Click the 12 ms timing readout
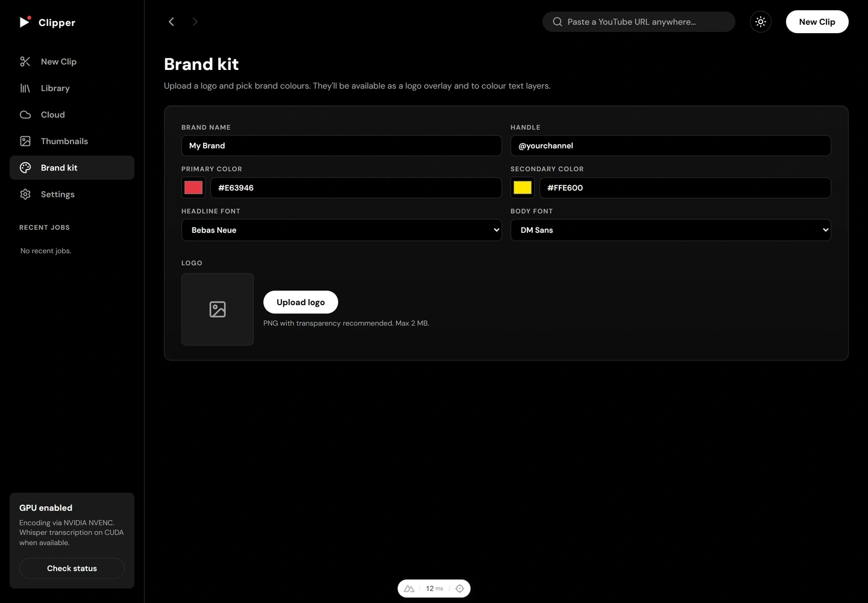 point(435,589)
